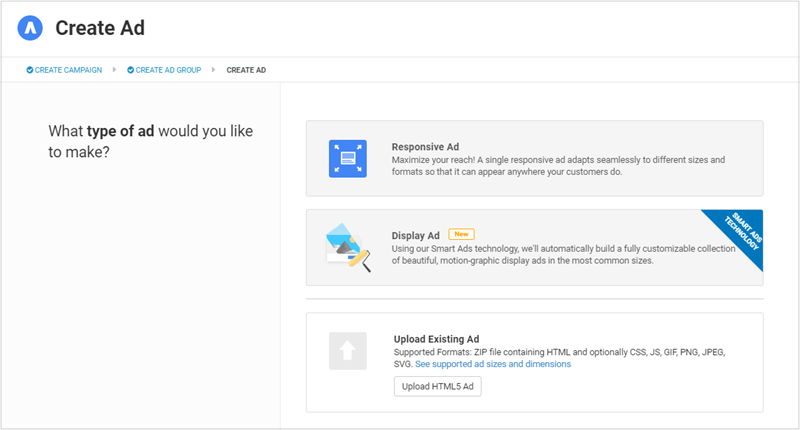Click the Upload Existing Ad heading

436,339
